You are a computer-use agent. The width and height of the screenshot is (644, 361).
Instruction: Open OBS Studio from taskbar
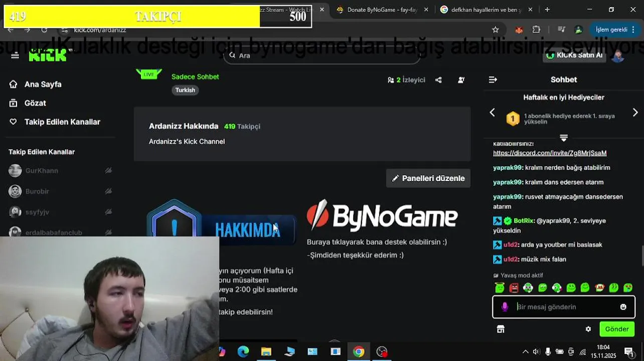382,352
